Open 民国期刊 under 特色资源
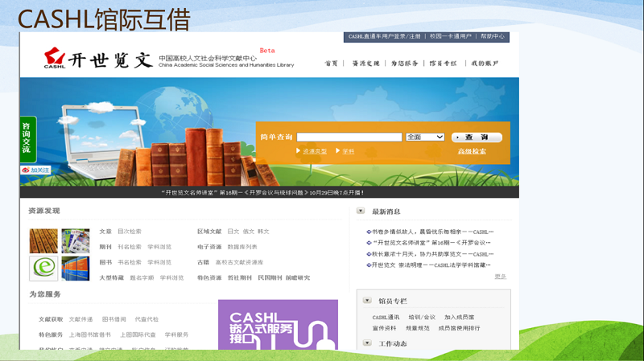The width and height of the screenshot is (644, 361). click(270, 277)
